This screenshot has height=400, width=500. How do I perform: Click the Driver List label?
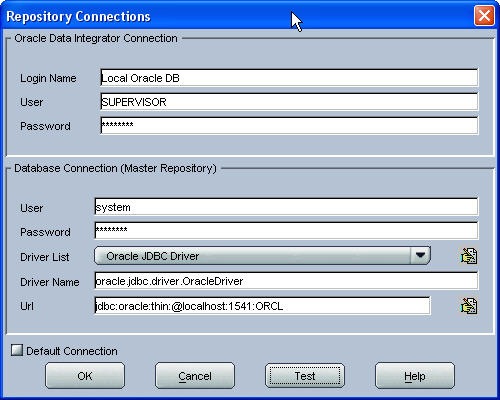tap(45, 257)
